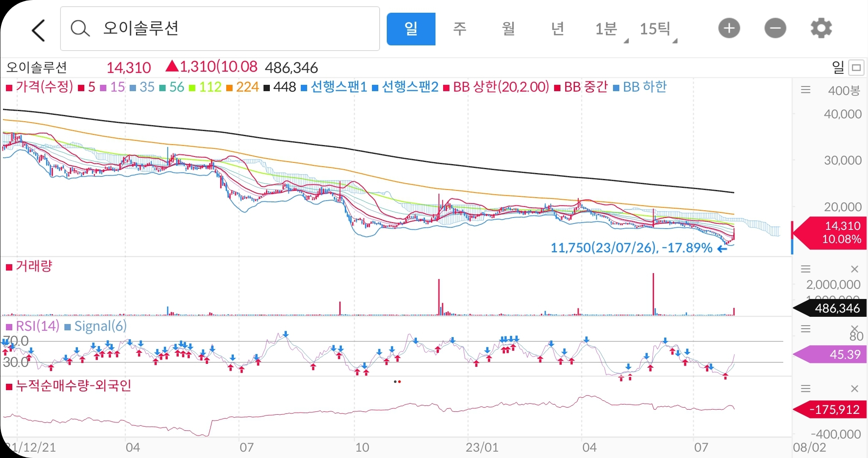
Task: Click the 5 moving average legend
Action: tap(87, 87)
